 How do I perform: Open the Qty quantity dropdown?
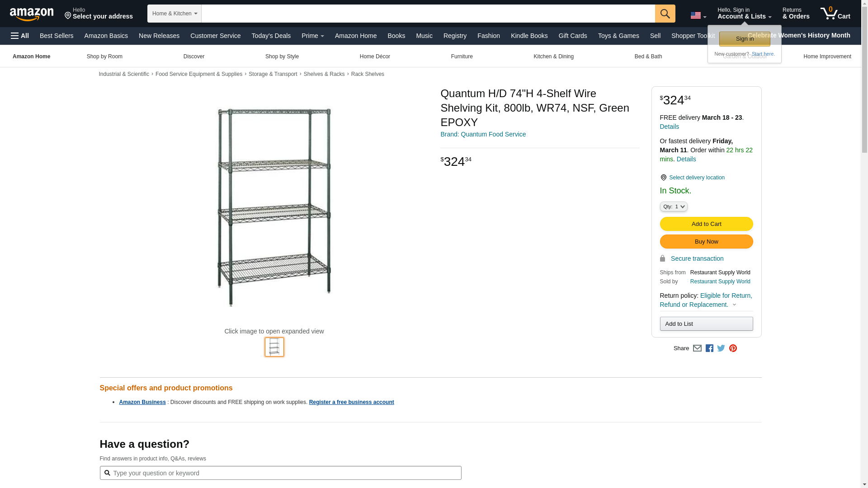(x=673, y=206)
